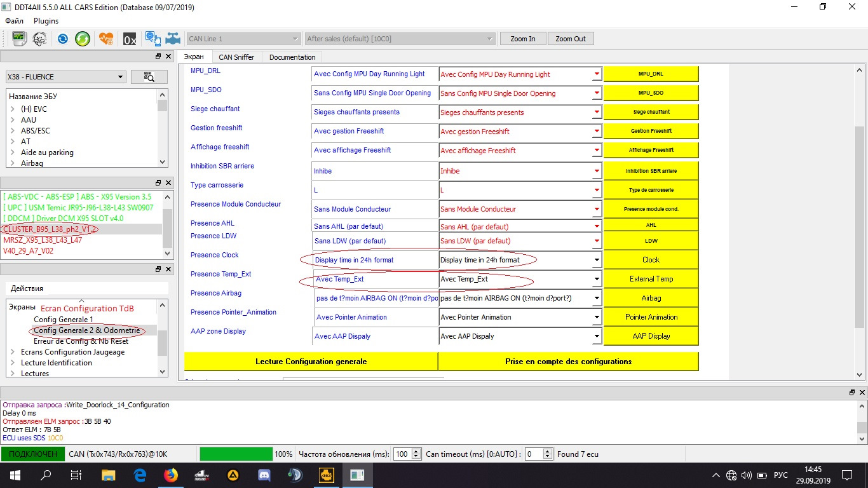Viewport: 868px width, 488px height.
Task: Click the yellow External Temp button
Action: tap(651, 279)
